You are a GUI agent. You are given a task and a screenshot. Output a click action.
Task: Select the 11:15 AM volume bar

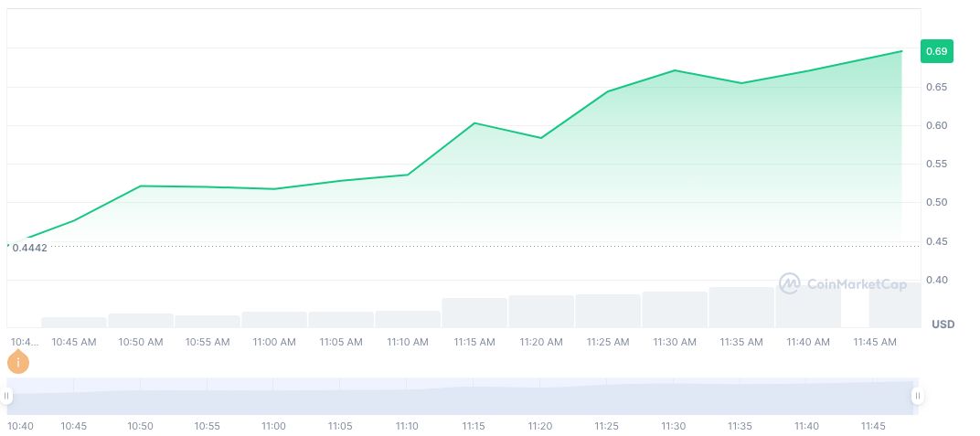[x=474, y=313]
